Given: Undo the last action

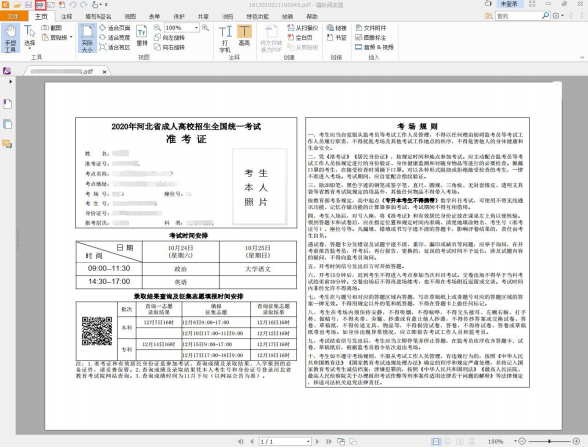Looking at the screenshot, I should (x=73, y=4).
